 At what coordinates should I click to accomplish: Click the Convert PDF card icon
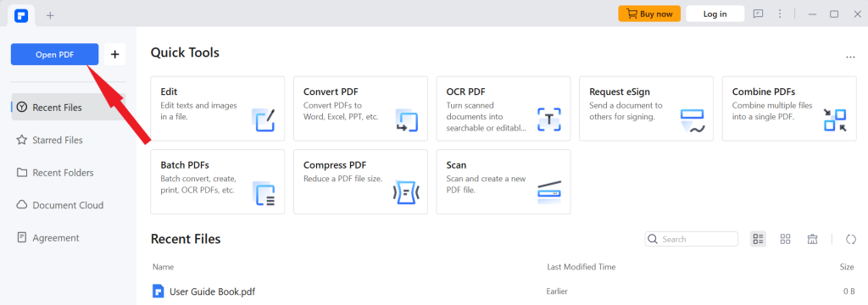(406, 120)
